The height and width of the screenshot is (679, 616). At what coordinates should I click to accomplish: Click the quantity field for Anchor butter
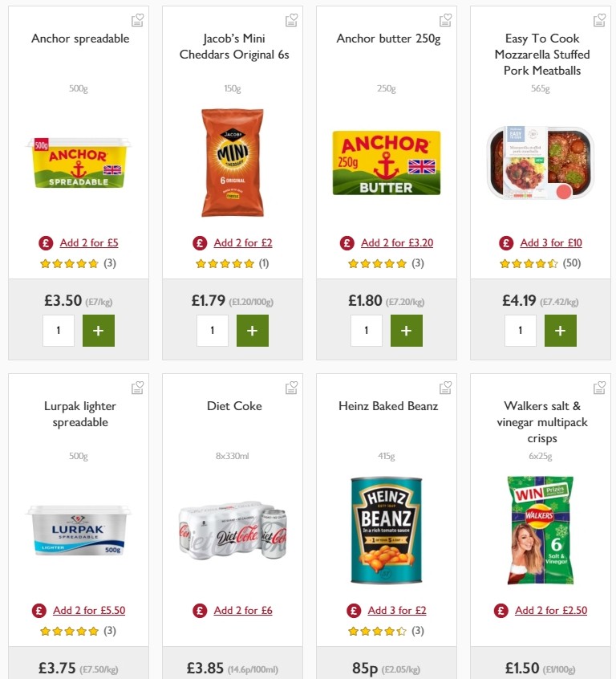(367, 330)
